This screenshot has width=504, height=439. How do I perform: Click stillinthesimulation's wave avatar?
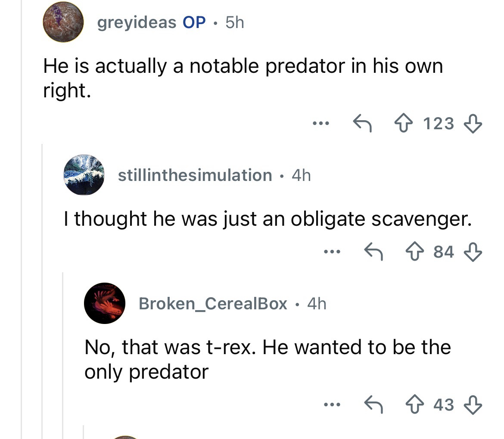tap(84, 175)
